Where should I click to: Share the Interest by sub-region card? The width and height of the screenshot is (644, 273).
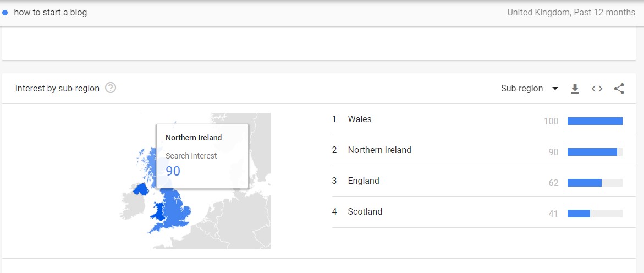tap(619, 89)
